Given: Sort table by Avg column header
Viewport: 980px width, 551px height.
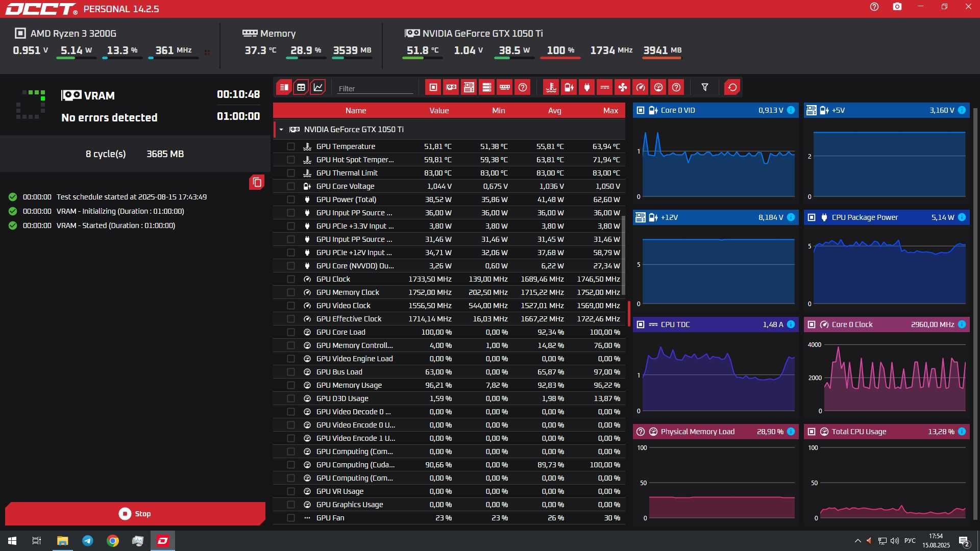Looking at the screenshot, I should [555, 111].
